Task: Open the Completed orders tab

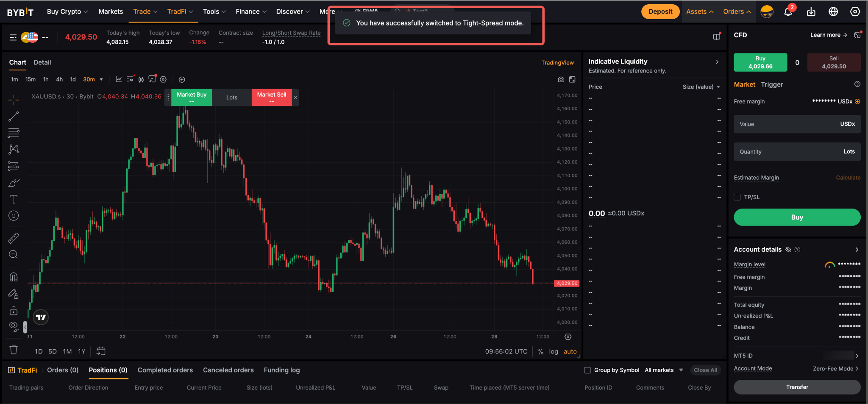Action: coord(165,370)
